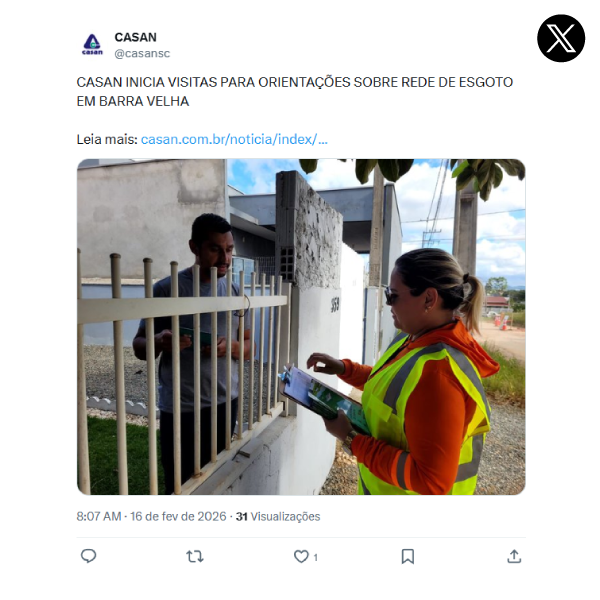This screenshot has width=600, height=600.
Task: Click the like count number 1
Action: coord(315,558)
